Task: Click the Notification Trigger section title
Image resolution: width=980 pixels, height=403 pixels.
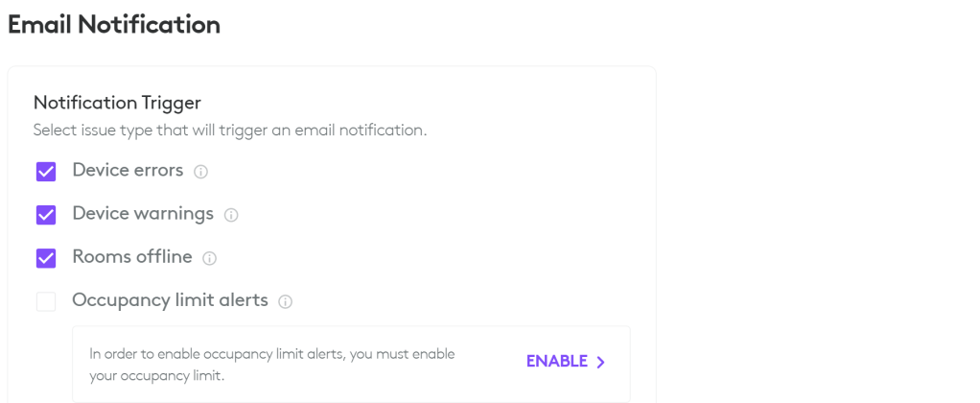Action: coord(117,102)
